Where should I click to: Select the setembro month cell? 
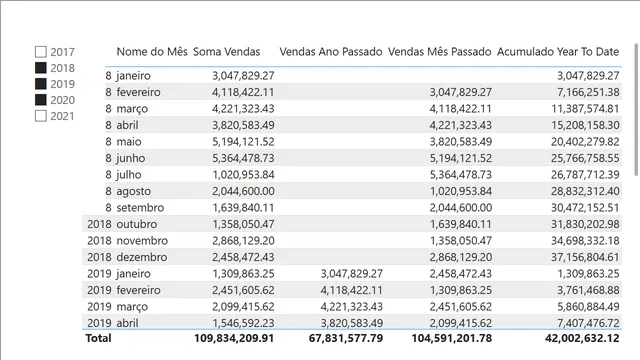(x=140, y=208)
